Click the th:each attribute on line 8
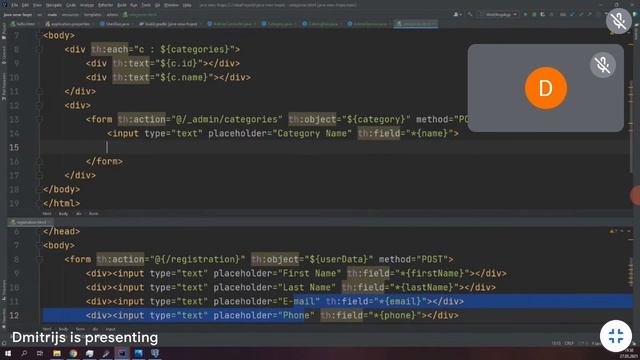 [109, 49]
